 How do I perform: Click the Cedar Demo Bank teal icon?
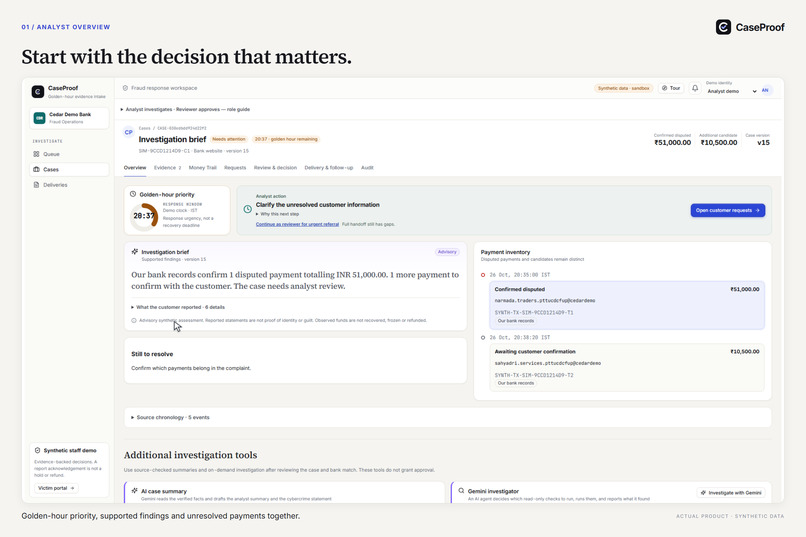(x=40, y=118)
